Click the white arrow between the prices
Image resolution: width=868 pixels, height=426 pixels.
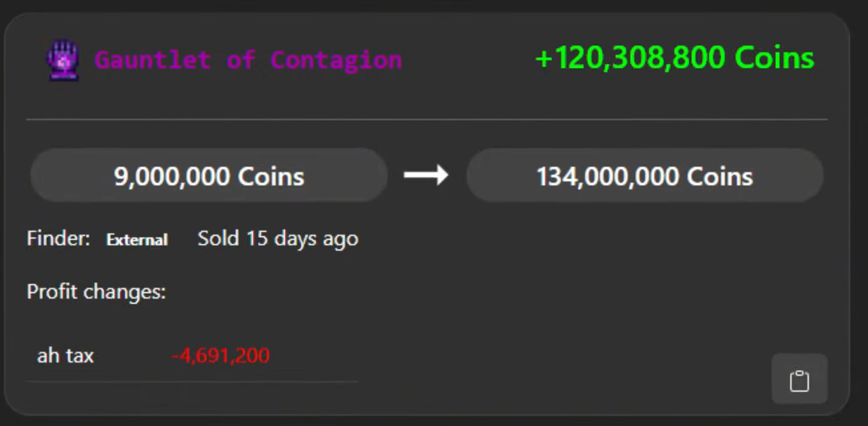pyautogui.click(x=426, y=176)
